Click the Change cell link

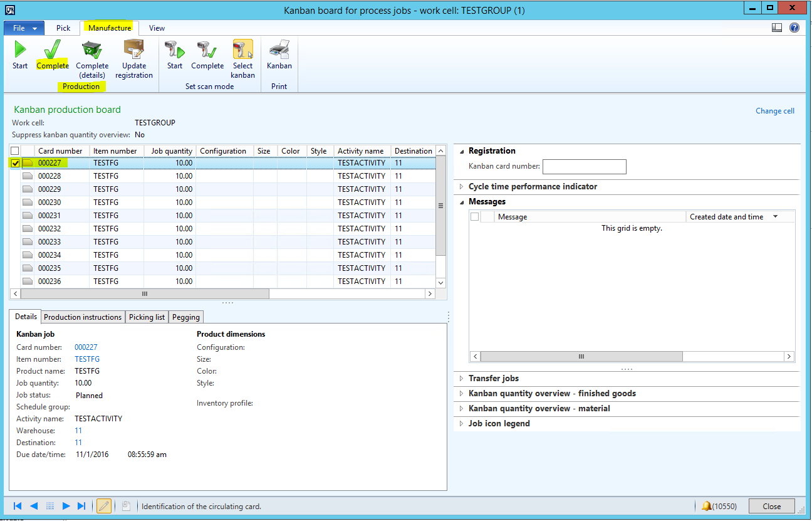point(774,111)
